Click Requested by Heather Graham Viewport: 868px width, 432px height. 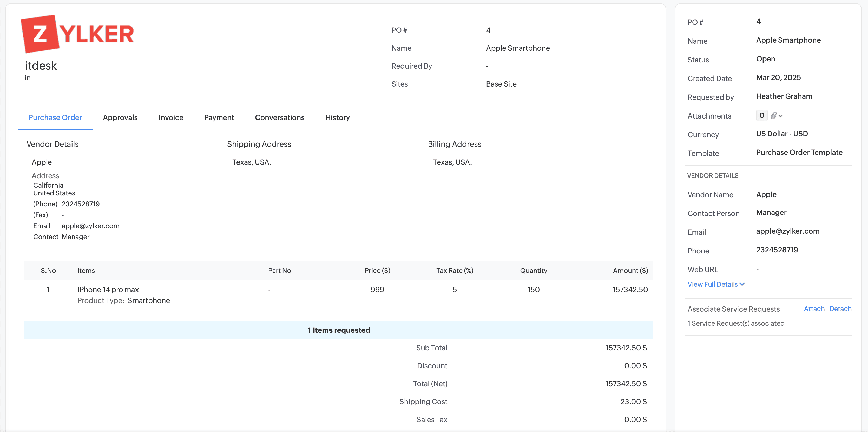[784, 96]
